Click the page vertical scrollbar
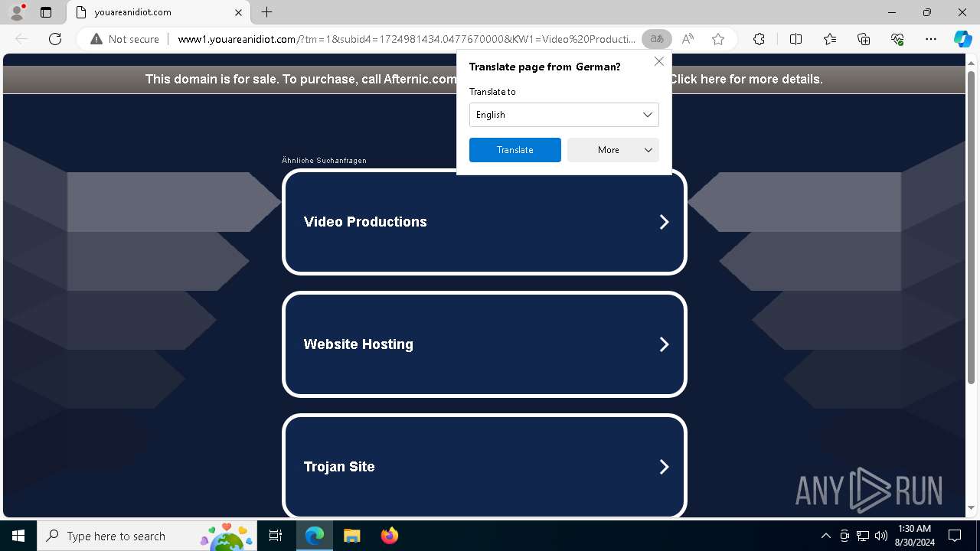980x551 pixels. tap(972, 230)
